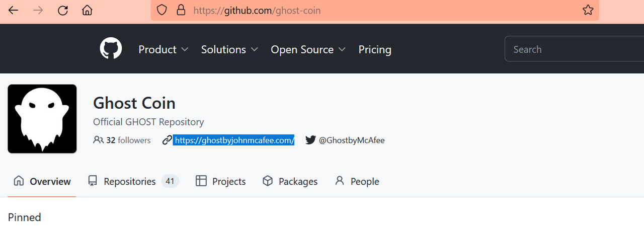Switch to the Repositories tab
644x228 pixels.
(x=133, y=181)
